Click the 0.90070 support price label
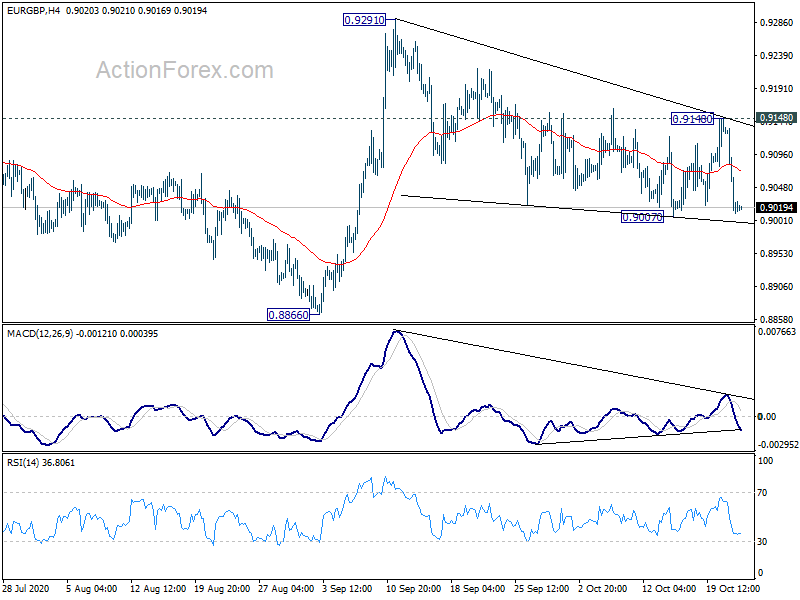The image size is (800, 600). pos(642,217)
